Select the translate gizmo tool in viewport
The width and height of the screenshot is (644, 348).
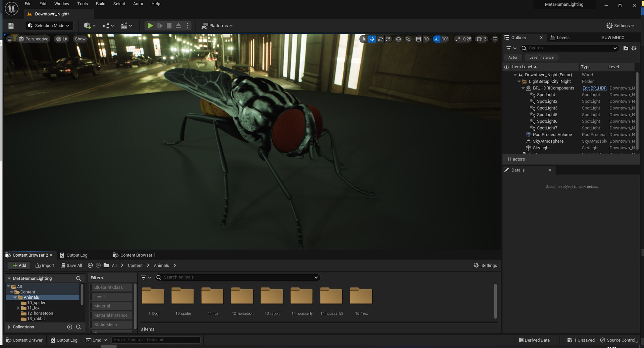(372, 39)
